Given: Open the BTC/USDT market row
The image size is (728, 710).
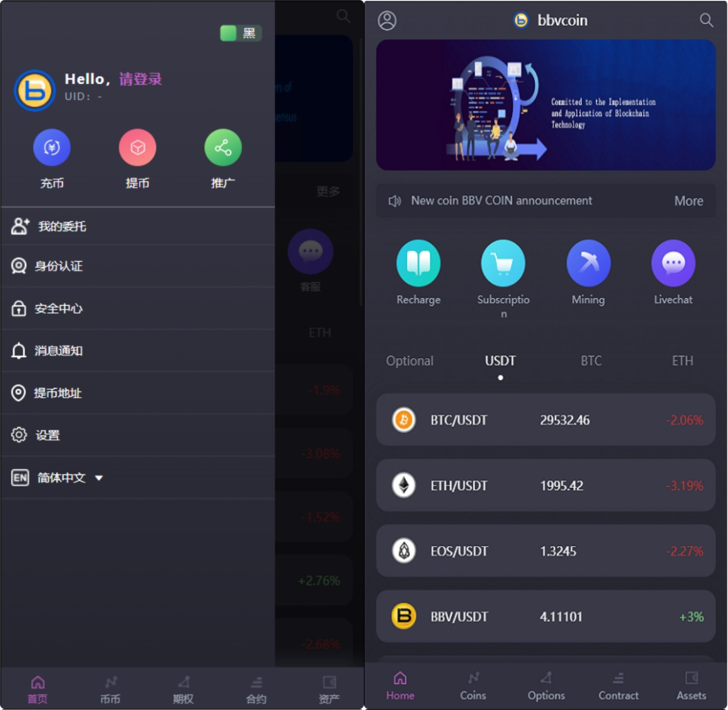Looking at the screenshot, I should [x=546, y=420].
